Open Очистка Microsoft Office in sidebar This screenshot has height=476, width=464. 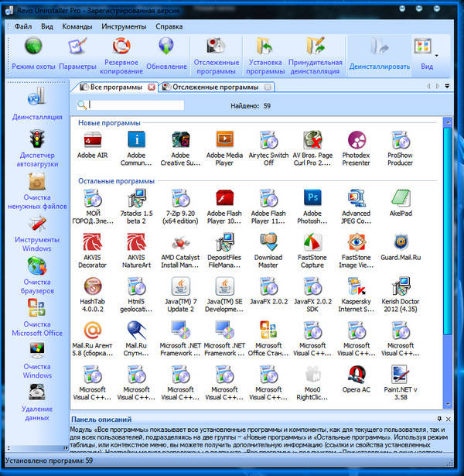[37, 318]
